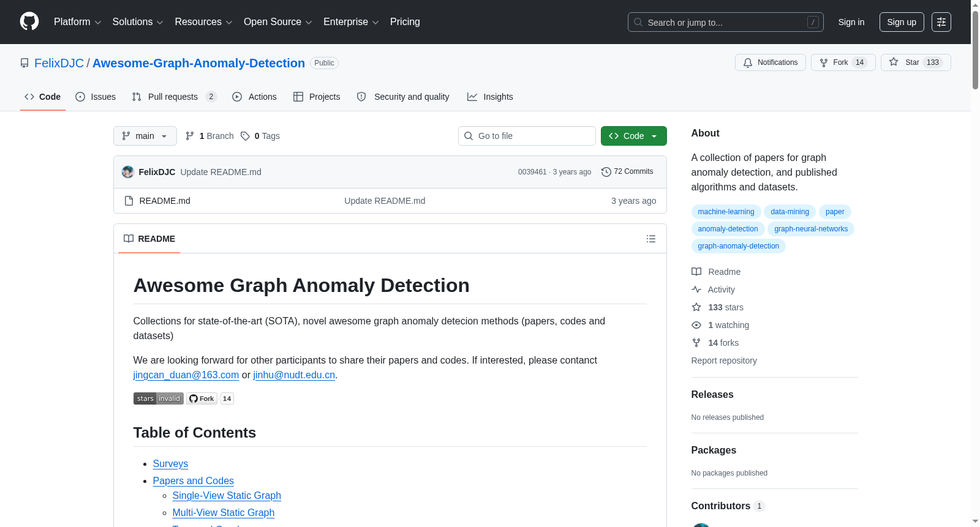Click the commit history clock icon
Image resolution: width=980 pixels, height=527 pixels.
[606, 172]
